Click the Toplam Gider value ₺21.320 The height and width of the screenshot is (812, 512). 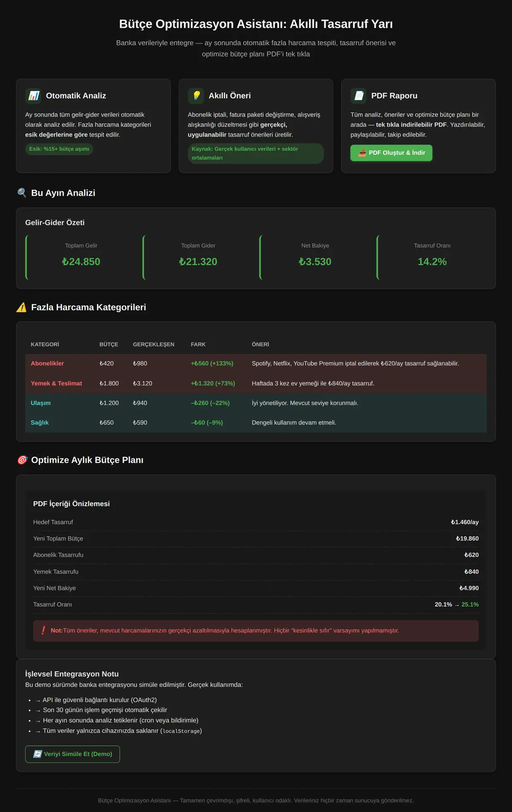pyautogui.click(x=198, y=261)
